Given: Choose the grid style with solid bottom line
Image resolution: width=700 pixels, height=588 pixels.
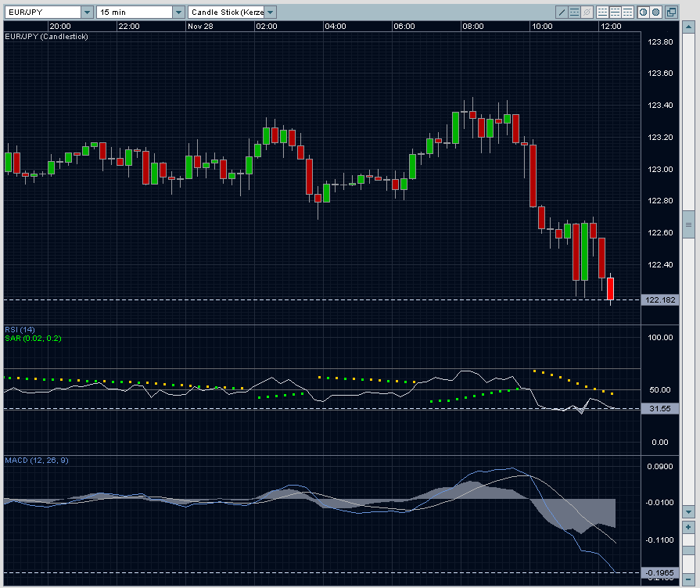Looking at the screenshot, I should point(603,12).
